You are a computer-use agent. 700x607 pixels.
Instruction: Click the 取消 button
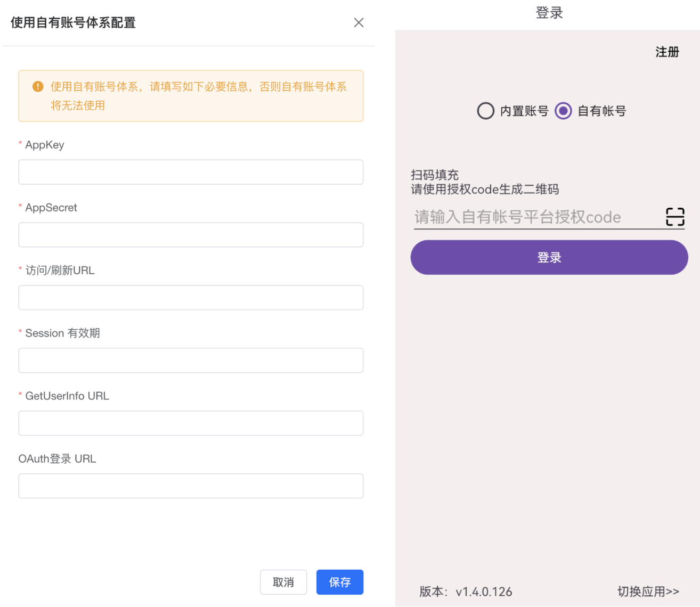283,582
